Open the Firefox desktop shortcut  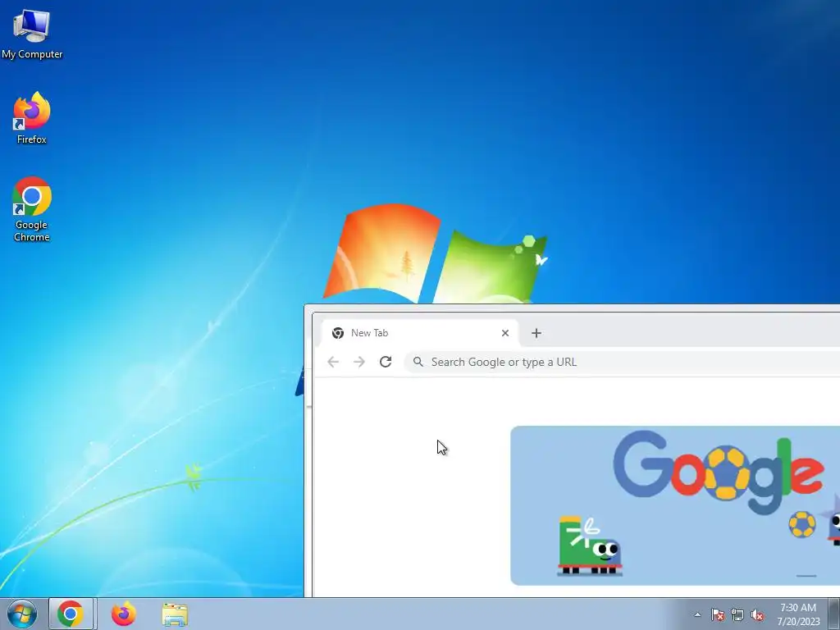click(x=32, y=118)
